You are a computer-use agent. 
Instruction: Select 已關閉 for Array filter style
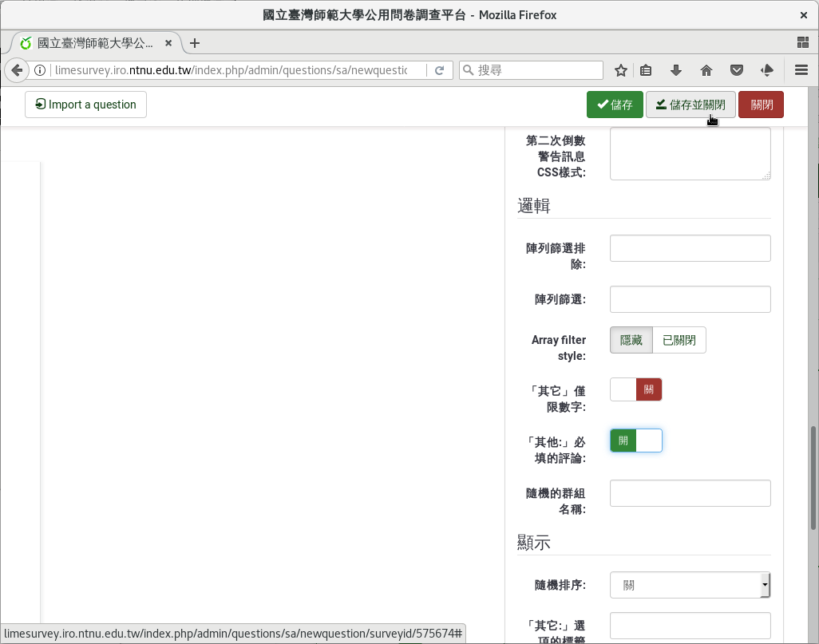[679, 340]
